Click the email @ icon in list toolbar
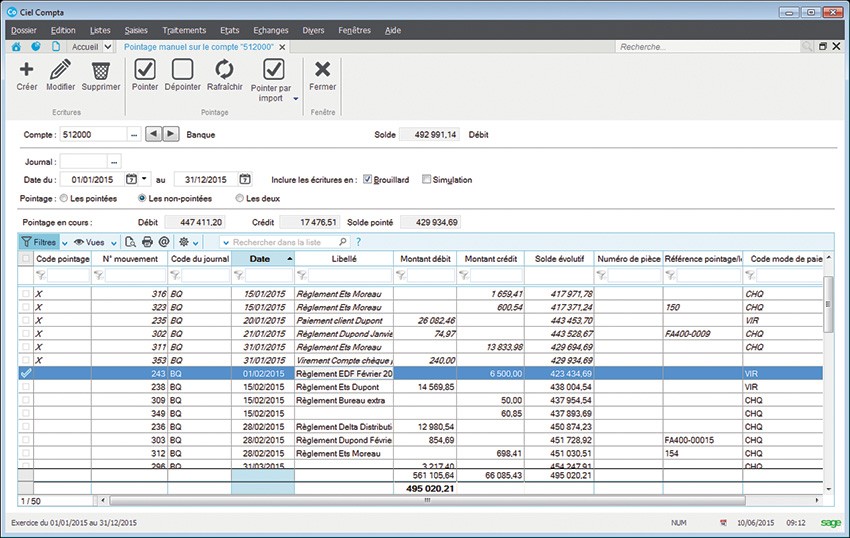This screenshot has width=850, height=538. [x=164, y=242]
